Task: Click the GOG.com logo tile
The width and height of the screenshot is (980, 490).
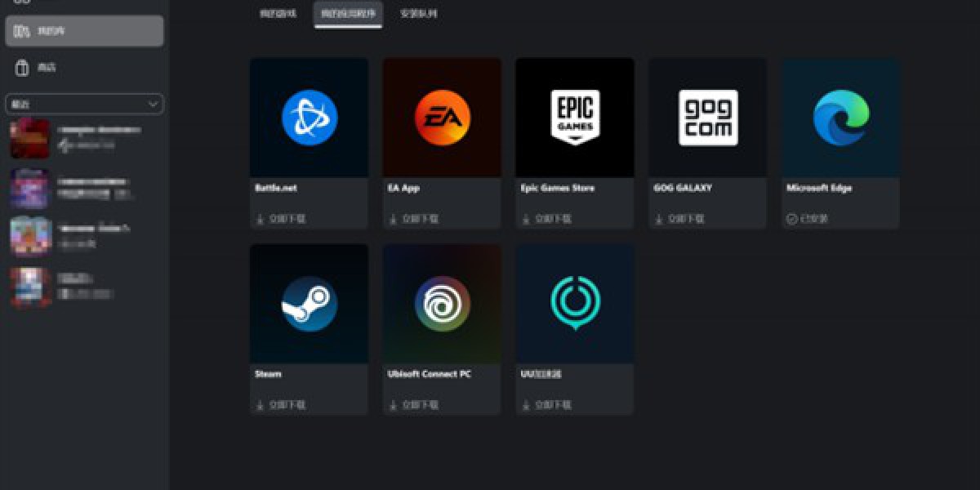Action: [x=708, y=118]
